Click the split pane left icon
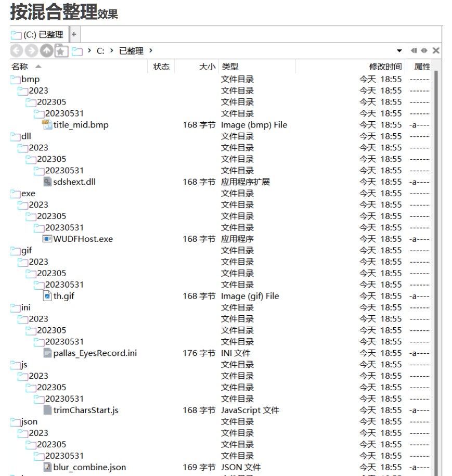The image size is (452, 476). point(414,50)
